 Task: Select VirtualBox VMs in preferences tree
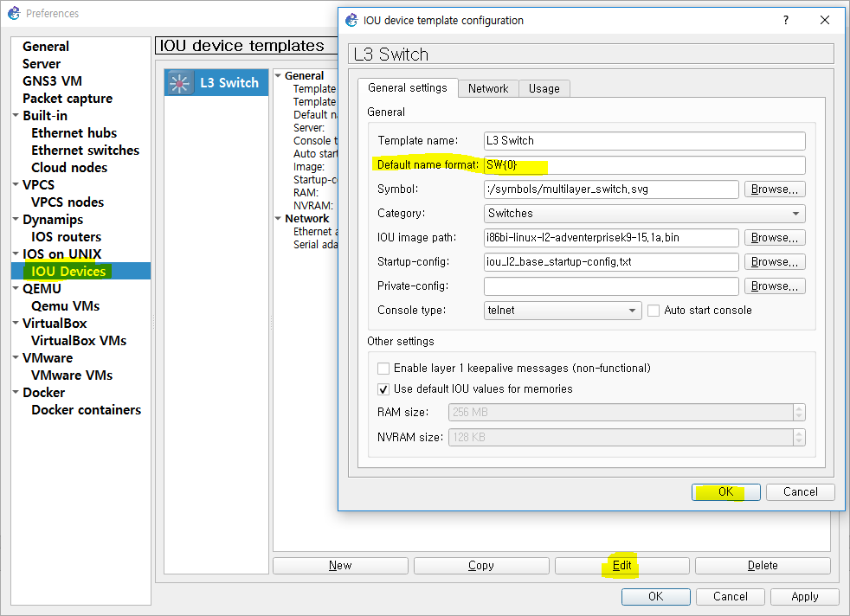tap(79, 341)
